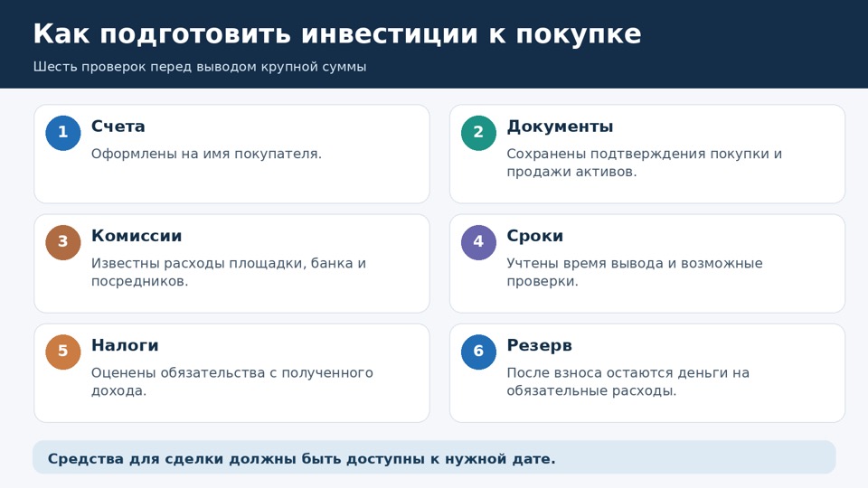Click text 'После взноса остаются деньги на обязательные расходы.'
The height and width of the screenshot is (488, 868).
point(627,381)
